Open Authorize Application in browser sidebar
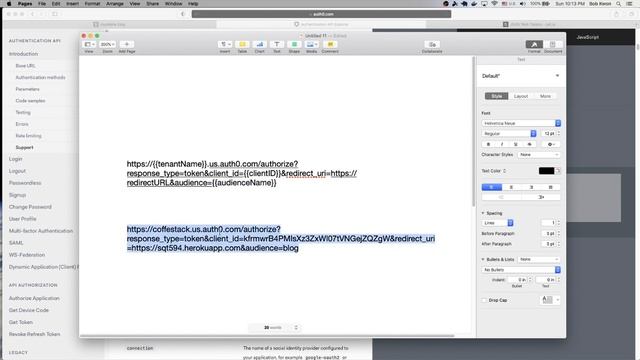Image resolution: width=640 pixels, height=360 pixels. coord(34,298)
